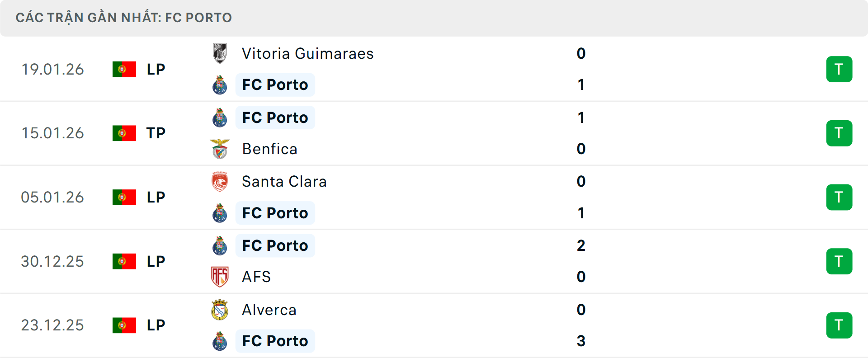The width and height of the screenshot is (868, 358).
Task: Click the Vitoria Guimaraes club crest
Action: (220, 53)
